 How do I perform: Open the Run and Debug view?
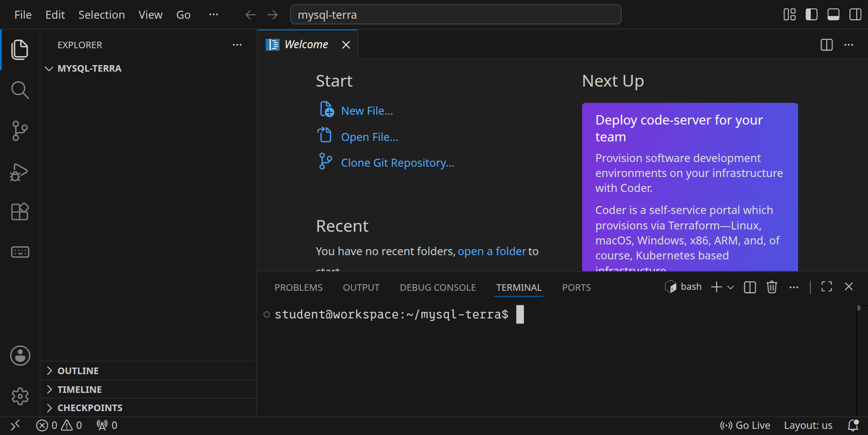click(20, 172)
